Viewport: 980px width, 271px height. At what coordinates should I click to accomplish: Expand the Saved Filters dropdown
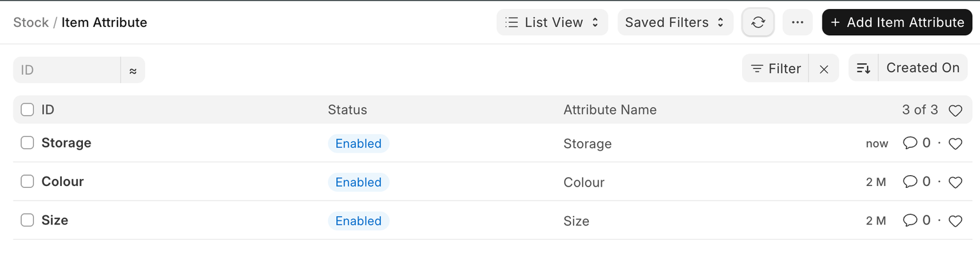coord(675,22)
